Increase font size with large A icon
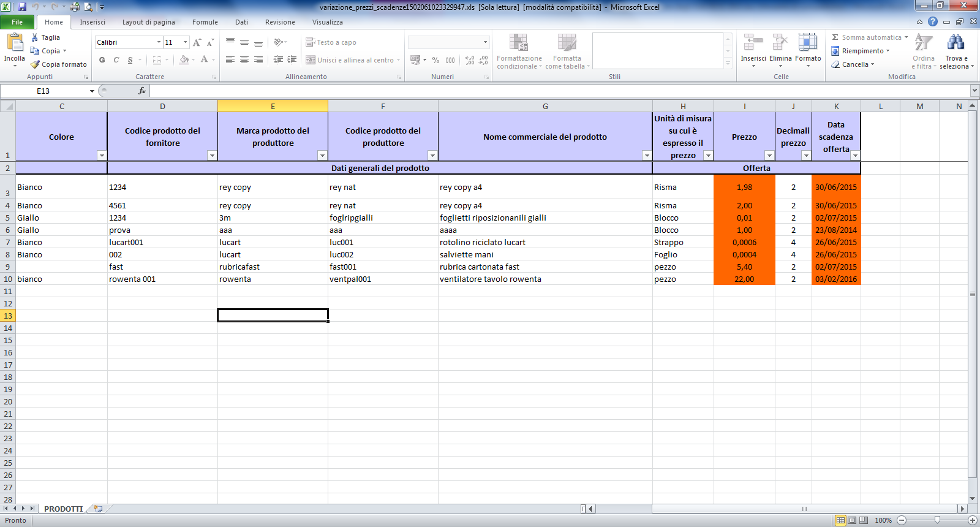 coord(197,42)
